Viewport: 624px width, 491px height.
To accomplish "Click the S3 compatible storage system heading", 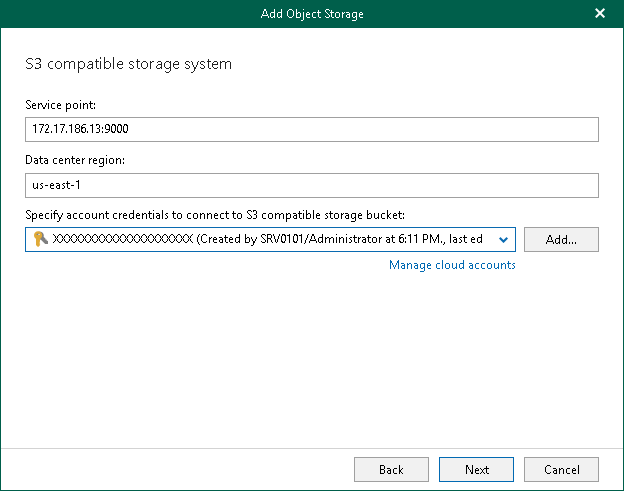I will 128,64.
